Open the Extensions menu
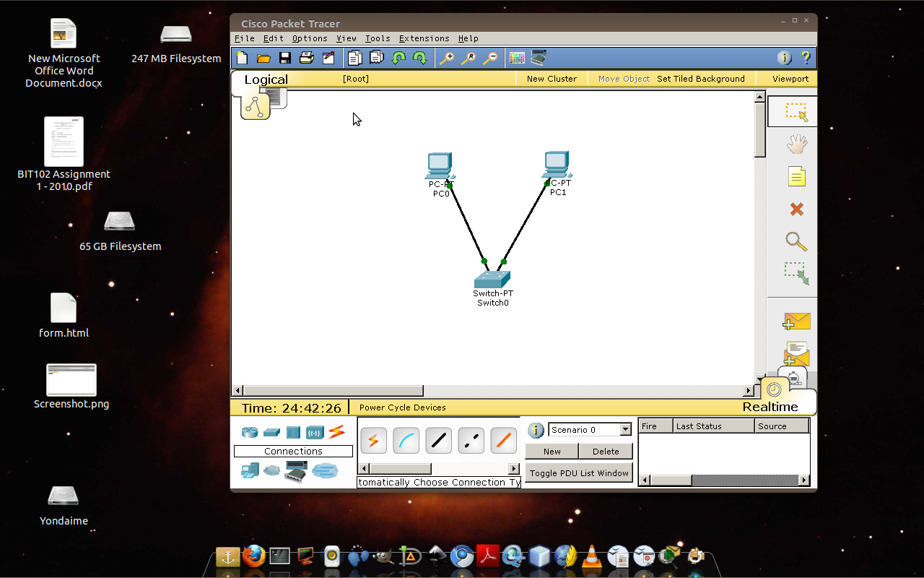924x578 pixels. pyautogui.click(x=424, y=38)
